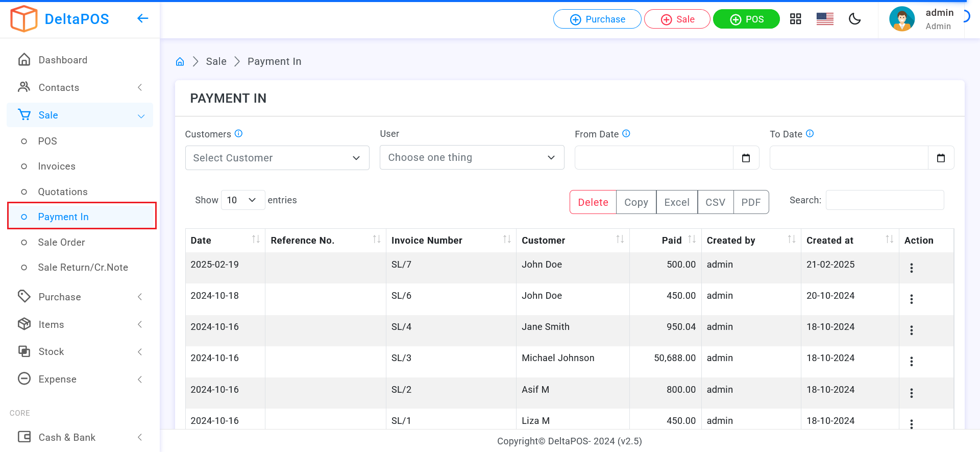Open the To Date calendar picker
This screenshot has width=980, height=452.
click(941, 158)
